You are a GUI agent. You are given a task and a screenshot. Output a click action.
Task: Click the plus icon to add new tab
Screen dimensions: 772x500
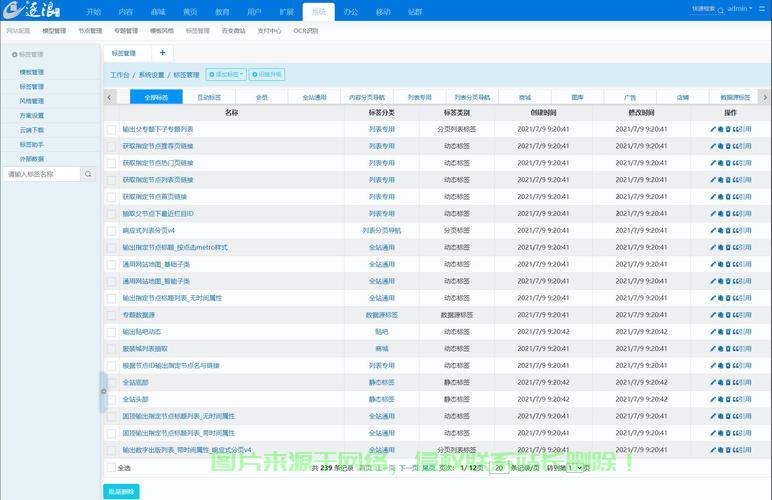tap(162, 53)
